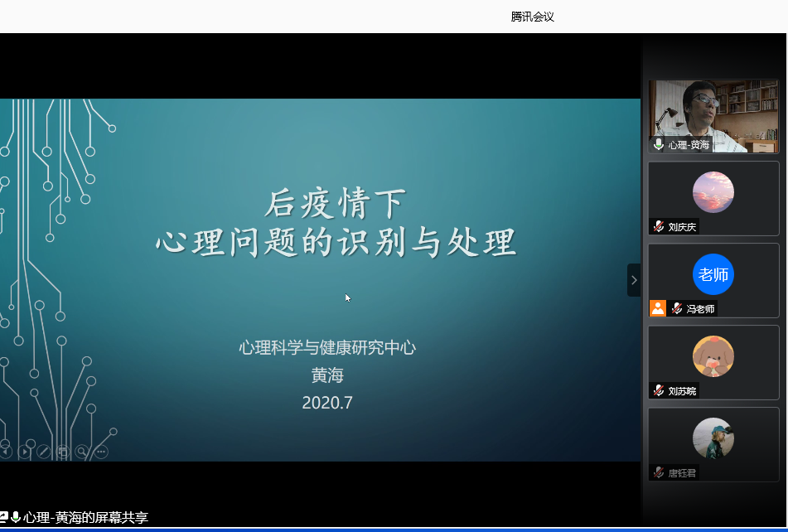Image resolution: width=788 pixels, height=532 pixels.
Task: Click the magnifier zoom icon on slide
Action: 82,452
